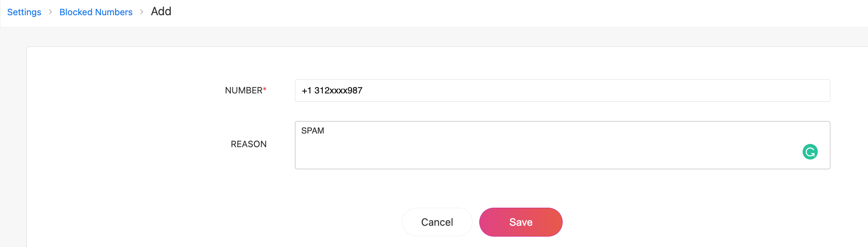Place cursor on the SPAM text
Screen dimensions: 868x247
[313, 131]
